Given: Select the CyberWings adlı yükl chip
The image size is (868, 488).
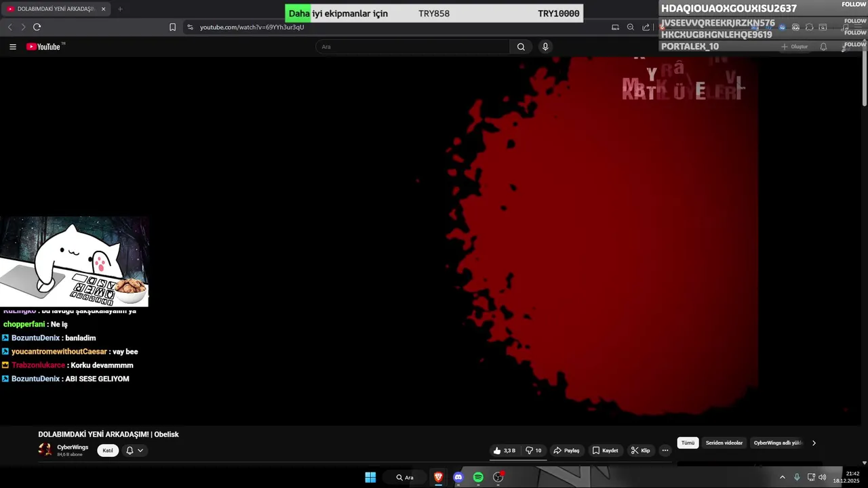Looking at the screenshot, I should point(777,443).
